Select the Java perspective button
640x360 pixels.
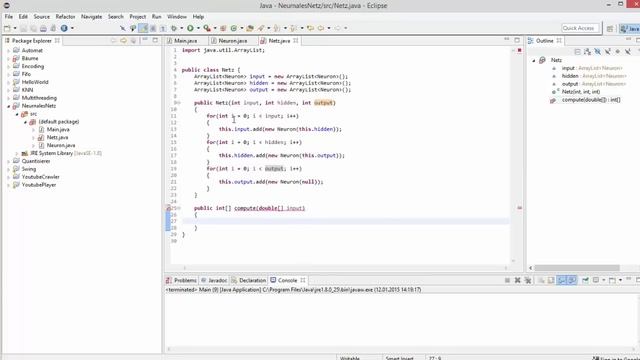(629, 28)
